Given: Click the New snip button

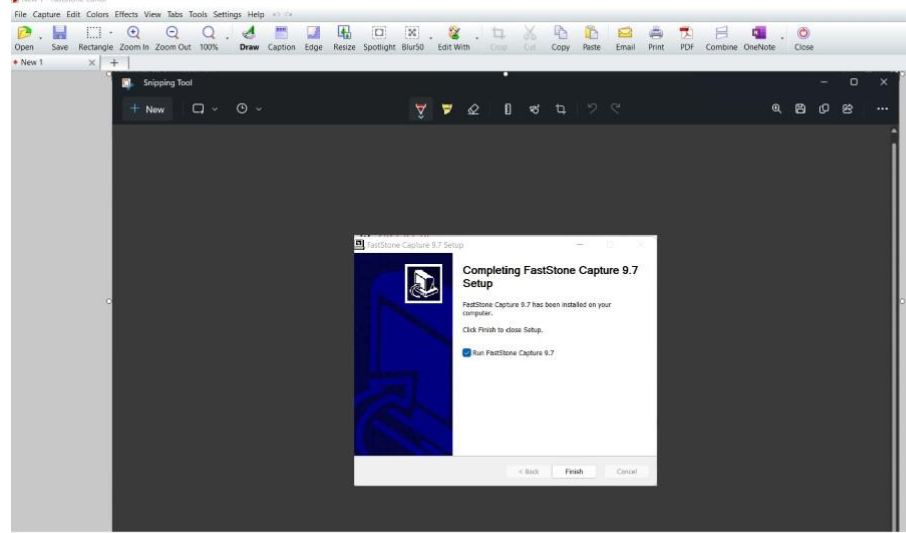Looking at the screenshot, I should tap(147, 109).
